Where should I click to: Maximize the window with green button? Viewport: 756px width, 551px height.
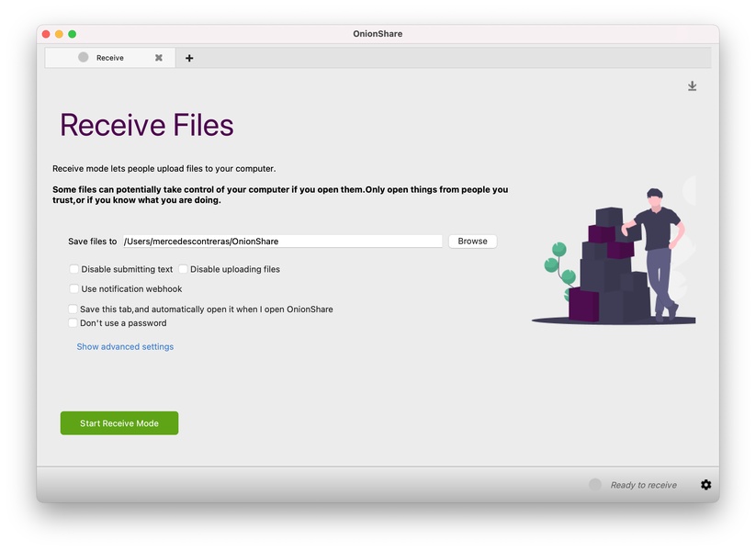click(73, 34)
